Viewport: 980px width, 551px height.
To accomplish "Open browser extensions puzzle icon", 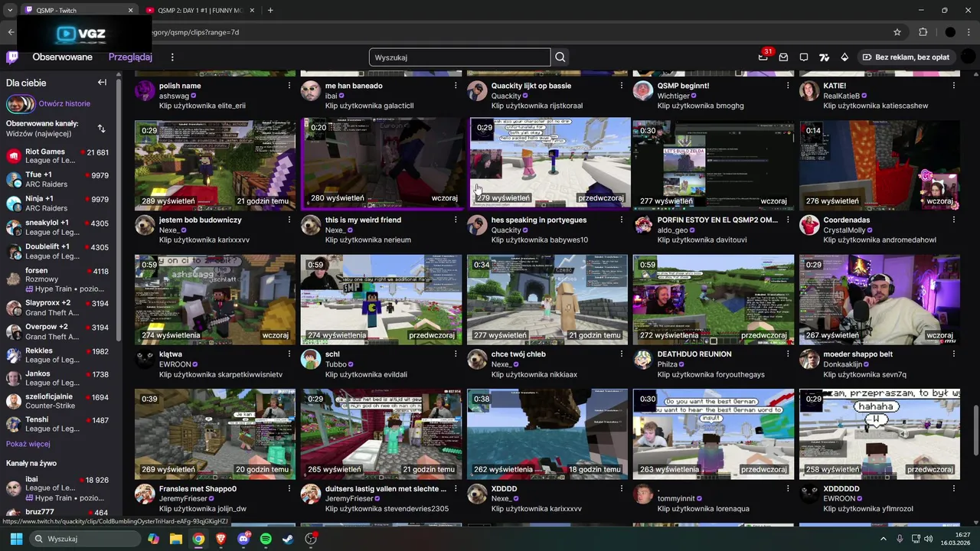I will pyautogui.click(x=923, y=32).
